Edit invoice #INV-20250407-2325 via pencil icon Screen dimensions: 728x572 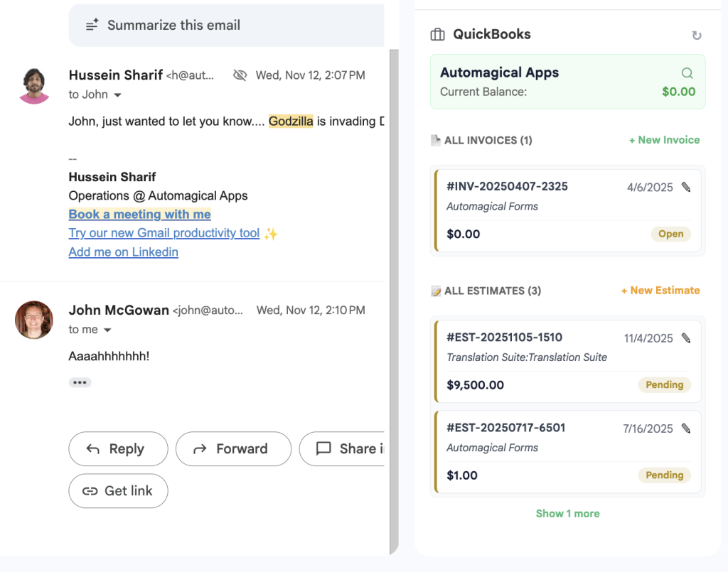[x=685, y=187]
